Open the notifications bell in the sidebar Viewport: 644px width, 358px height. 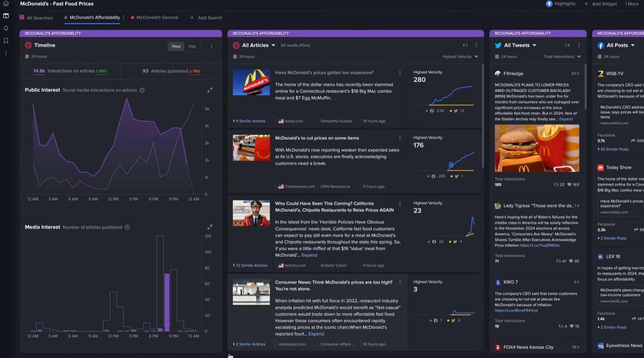[6, 28]
